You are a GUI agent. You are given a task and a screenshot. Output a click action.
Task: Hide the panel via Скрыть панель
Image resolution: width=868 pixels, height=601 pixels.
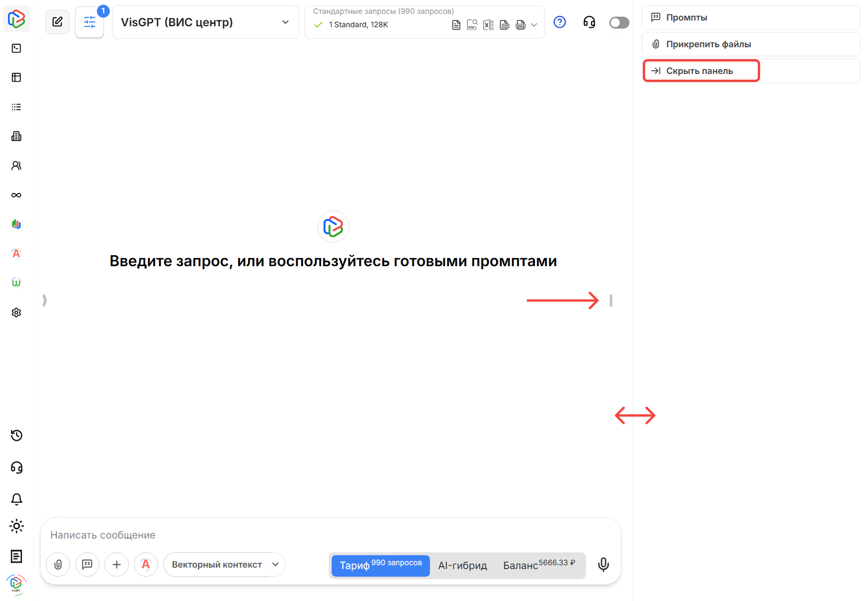(x=700, y=70)
